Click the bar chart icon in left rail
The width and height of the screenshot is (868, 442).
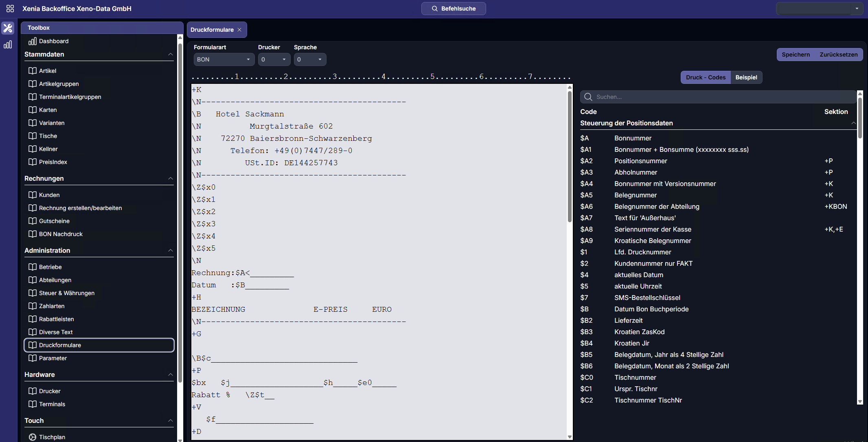coord(8,45)
